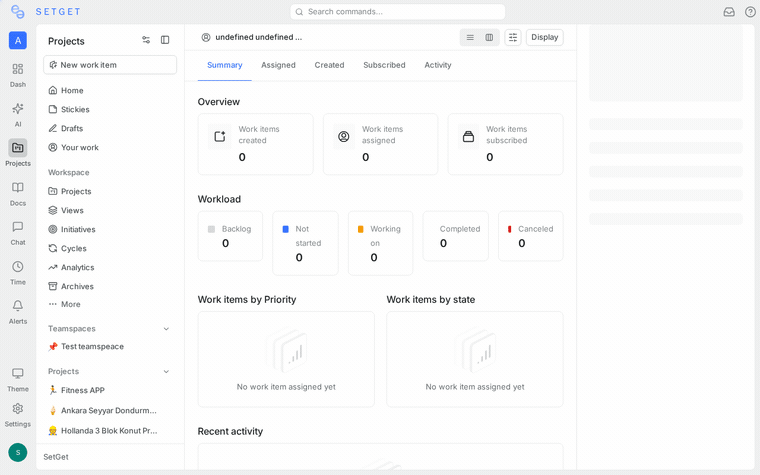
Task: Open Work items assigned card
Action: point(380,144)
